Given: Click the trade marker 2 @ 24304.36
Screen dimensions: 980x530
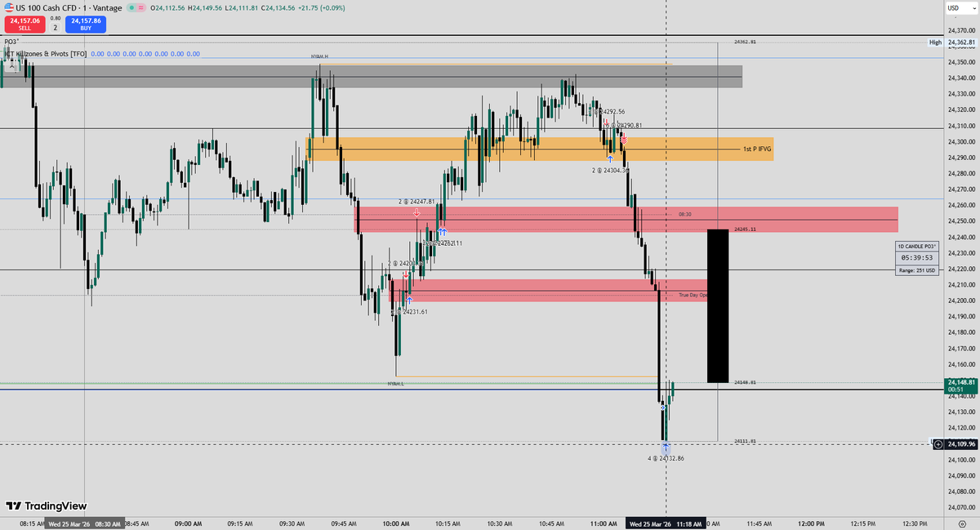Looking at the screenshot, I should pos(611,170).
